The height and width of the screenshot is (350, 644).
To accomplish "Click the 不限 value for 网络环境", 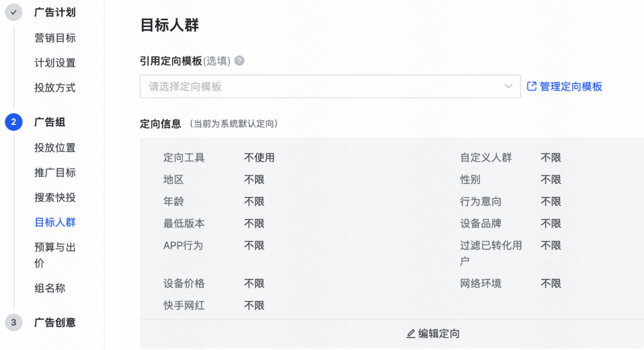I will pyautogui.click(x=551, y=283).
